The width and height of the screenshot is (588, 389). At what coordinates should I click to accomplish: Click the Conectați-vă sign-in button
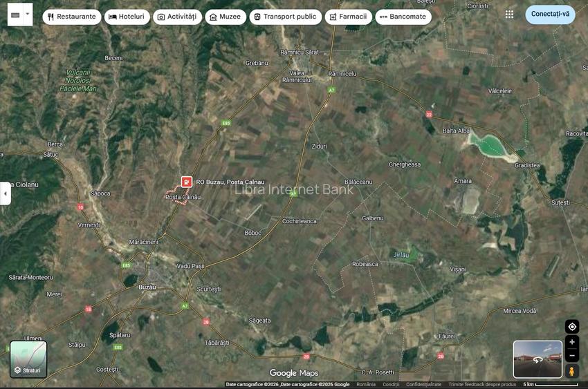[x=550, y=15]
